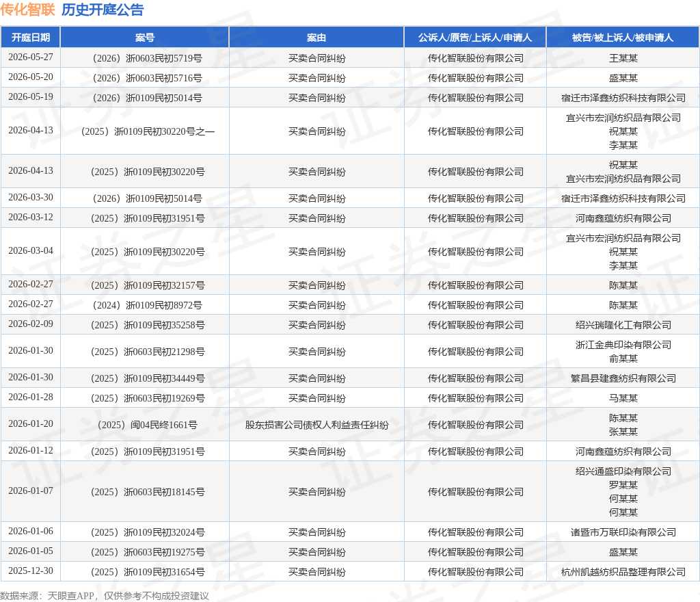This screenshot has height=602, width=700.
Task: Open case (2025)浙0109民初30220号之一
Action: tap(148, 131)
